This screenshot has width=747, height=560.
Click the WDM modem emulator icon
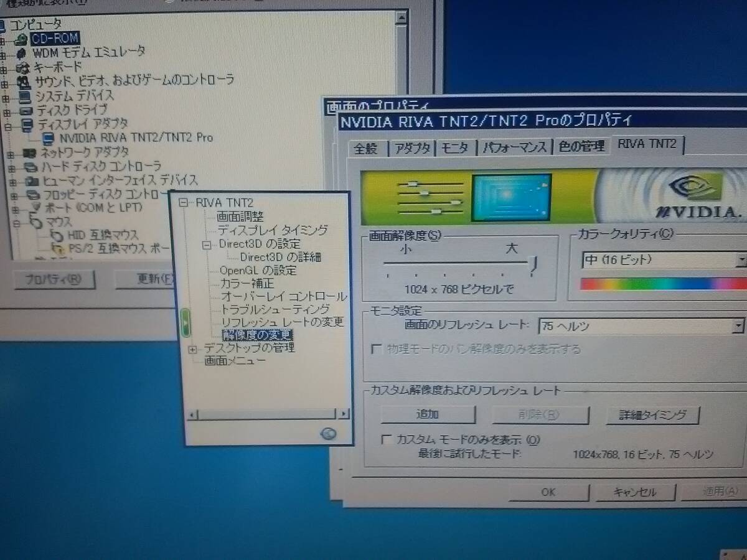point(21,53)
